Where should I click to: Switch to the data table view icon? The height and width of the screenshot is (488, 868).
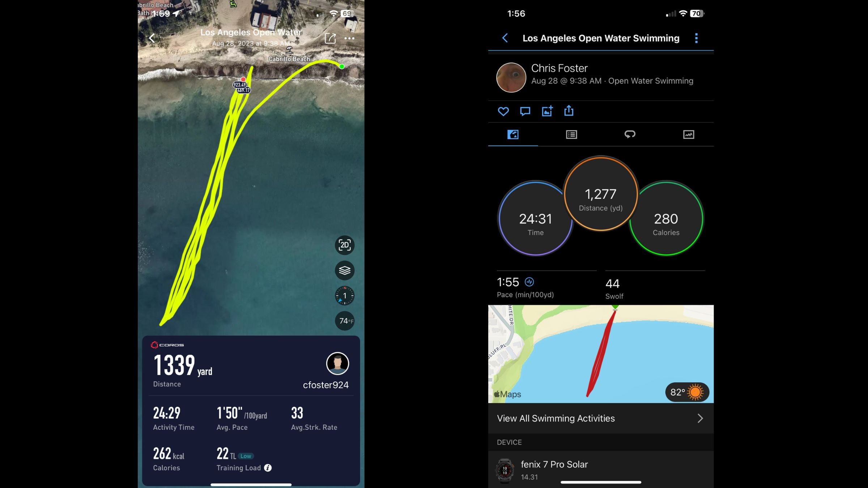[571, 133]
